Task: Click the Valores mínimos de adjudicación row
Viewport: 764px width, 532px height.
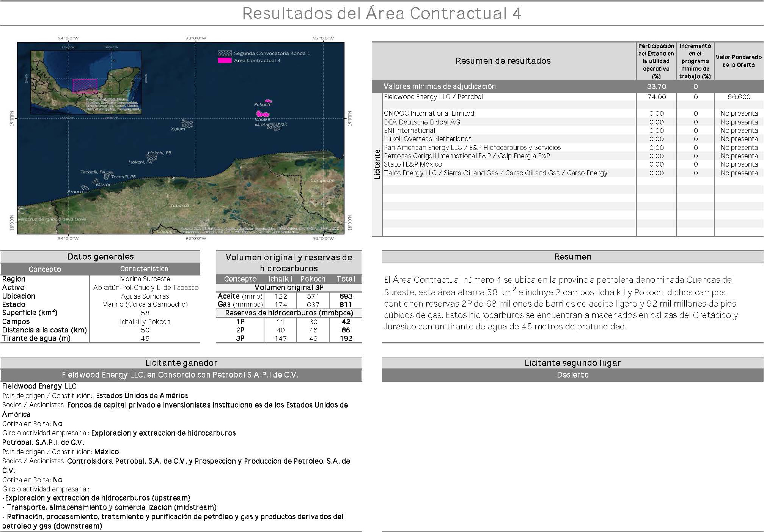Action: point(439,87)
